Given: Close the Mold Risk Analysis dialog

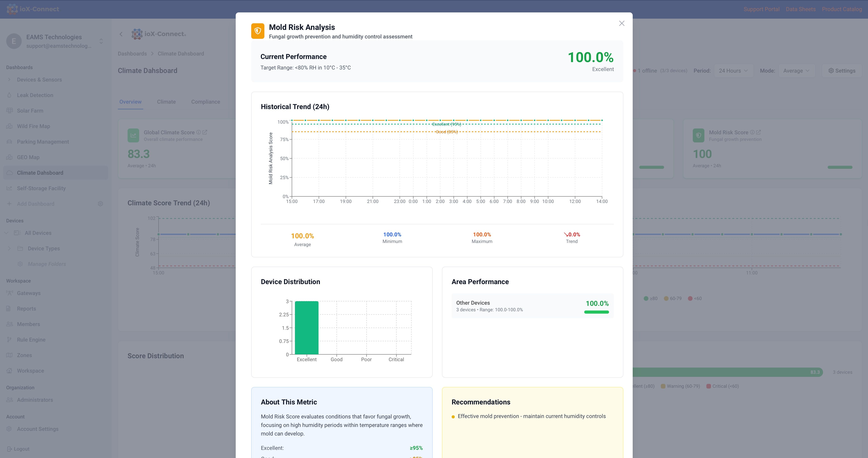Looking at the screenshot, I should [621, 23].
